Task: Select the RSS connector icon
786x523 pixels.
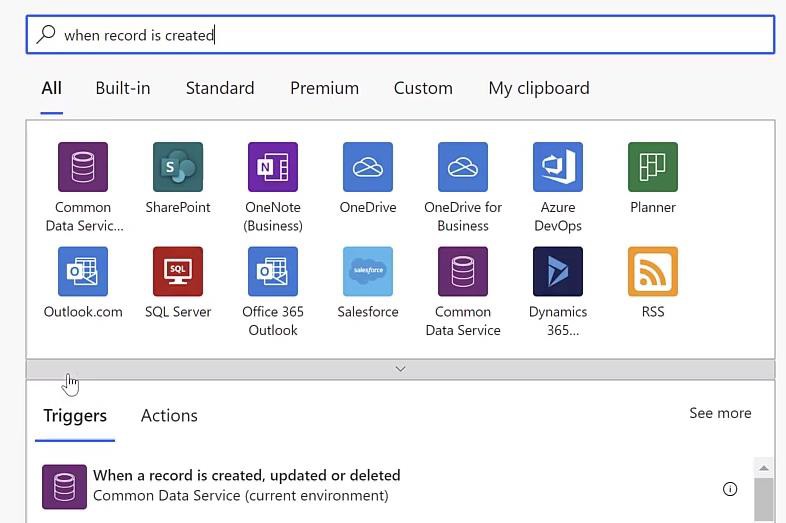Action: click(x=653, y=271)
